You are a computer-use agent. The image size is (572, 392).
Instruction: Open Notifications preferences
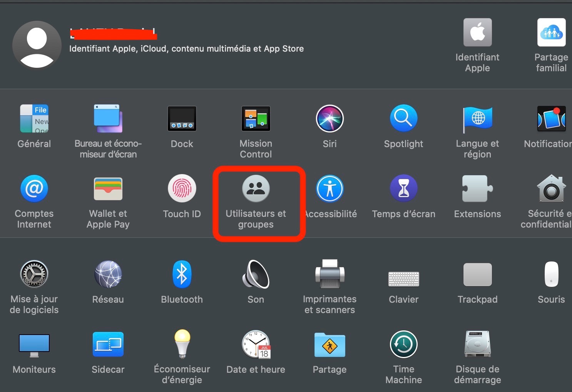551,119
